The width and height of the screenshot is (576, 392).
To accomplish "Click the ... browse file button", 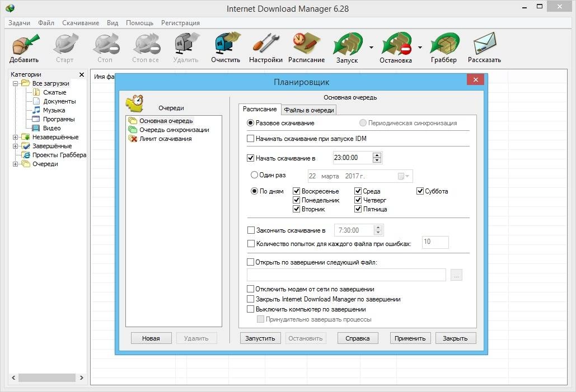I will tap(456, 275).
